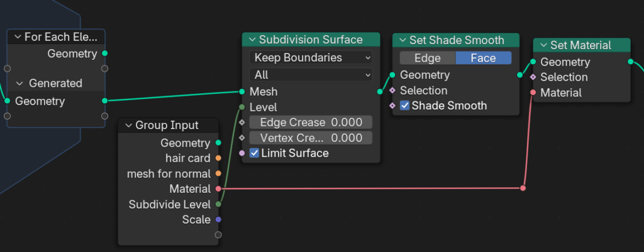Click the Material output socket on Group Input
Image resolution: width=644 pixels, height=252 pixels.
(218, 188)
